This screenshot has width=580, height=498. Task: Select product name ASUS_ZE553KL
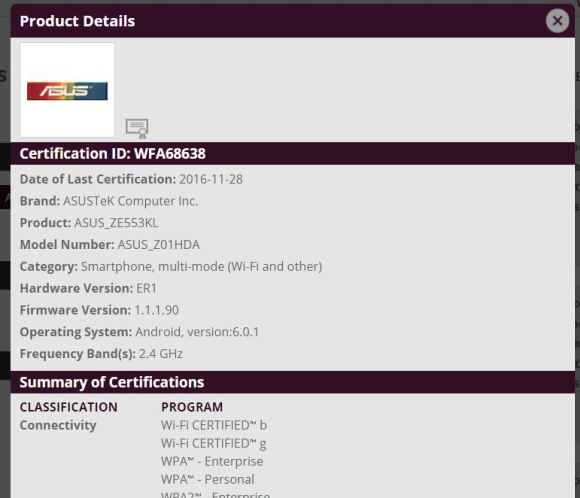click(x=116, y=223)
